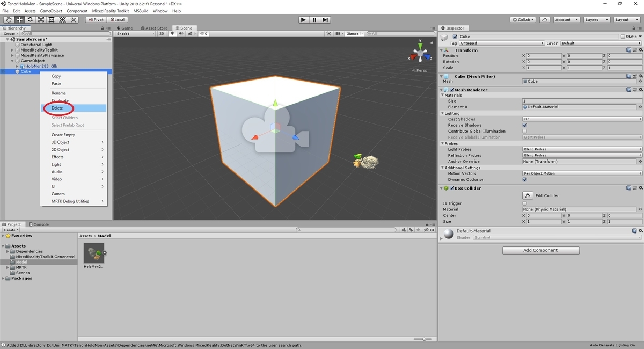
Task: Open the Shaded draw mode dropdown
Action: pyautogui.click(x=136, y=34)
